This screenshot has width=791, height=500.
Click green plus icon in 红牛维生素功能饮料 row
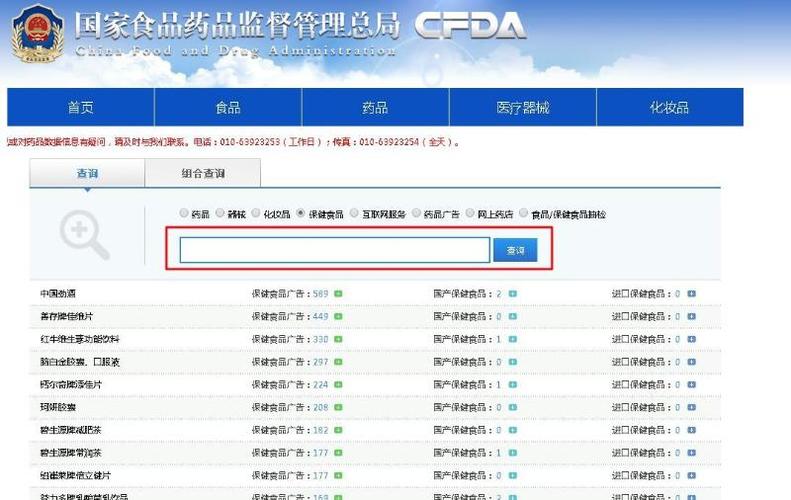338,339
